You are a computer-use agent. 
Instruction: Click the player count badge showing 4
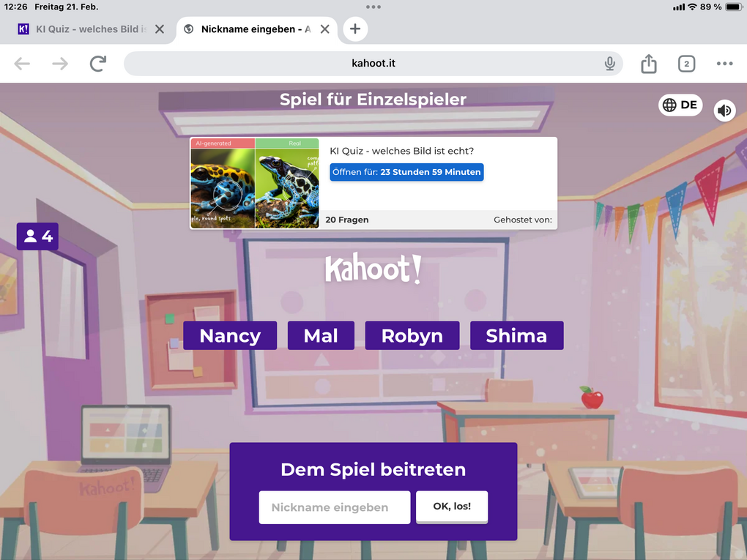click(x=37, y=236)
